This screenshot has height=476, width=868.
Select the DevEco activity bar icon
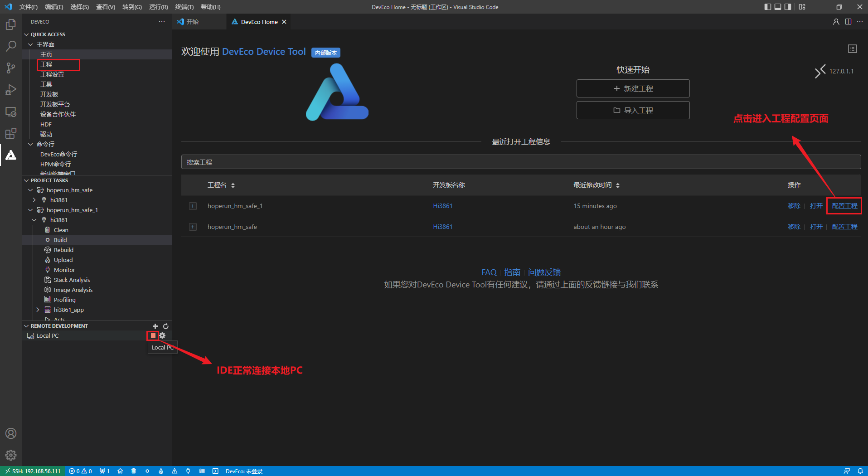(x=11, y=155)
